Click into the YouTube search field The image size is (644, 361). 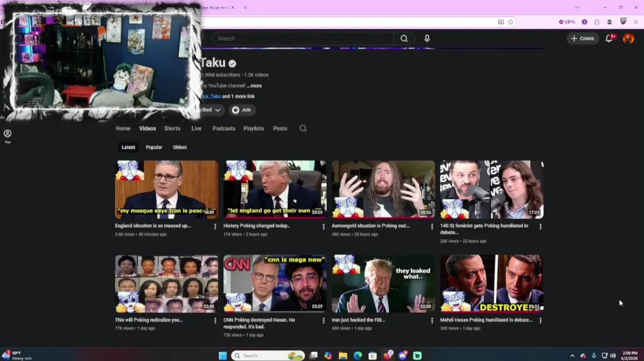[x=302, y=39]
